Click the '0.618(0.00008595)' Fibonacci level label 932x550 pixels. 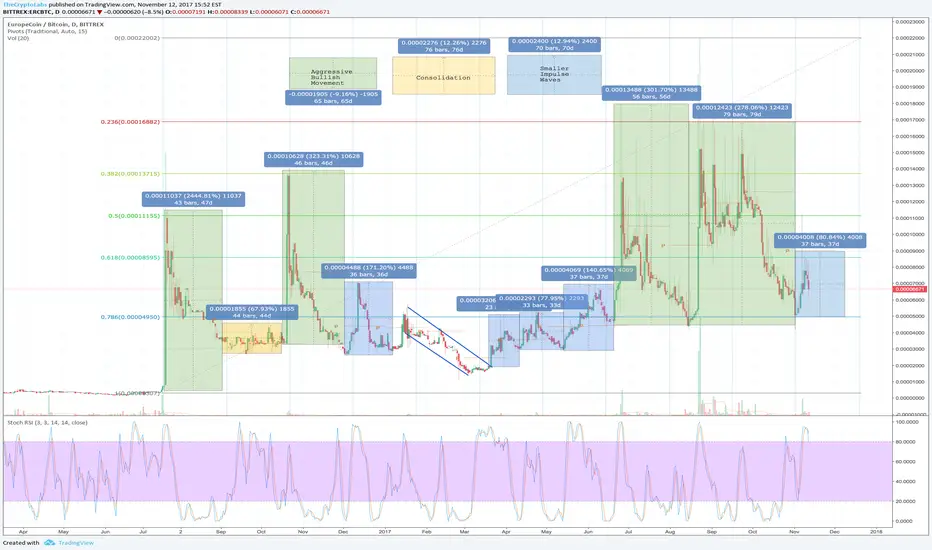pyautogui.click(x=130, y=257)
